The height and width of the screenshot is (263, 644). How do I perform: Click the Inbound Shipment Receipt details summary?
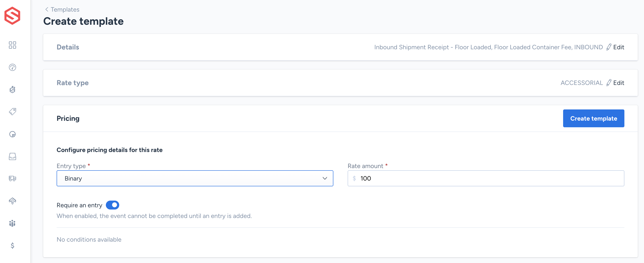[x=488, y=47]
